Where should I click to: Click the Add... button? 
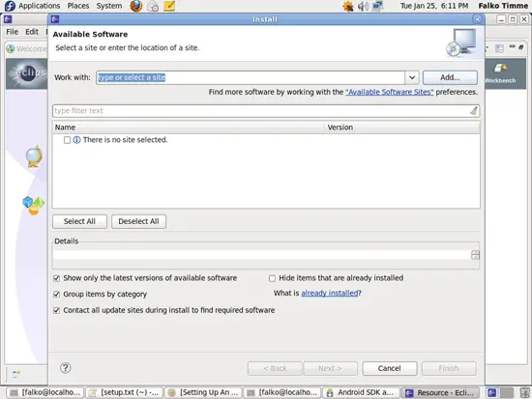coord(450,77)
